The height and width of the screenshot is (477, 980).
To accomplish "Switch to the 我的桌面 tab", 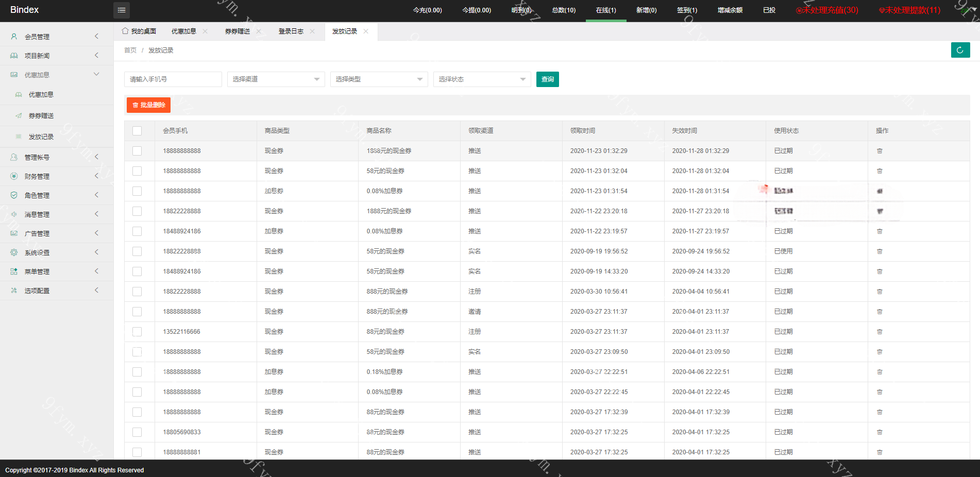I will pyautogui.click(x=139, y=31).
